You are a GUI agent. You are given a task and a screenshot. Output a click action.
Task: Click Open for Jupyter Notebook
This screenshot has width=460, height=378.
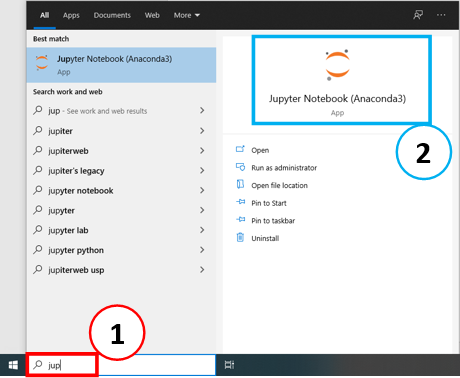click(260, 150)
